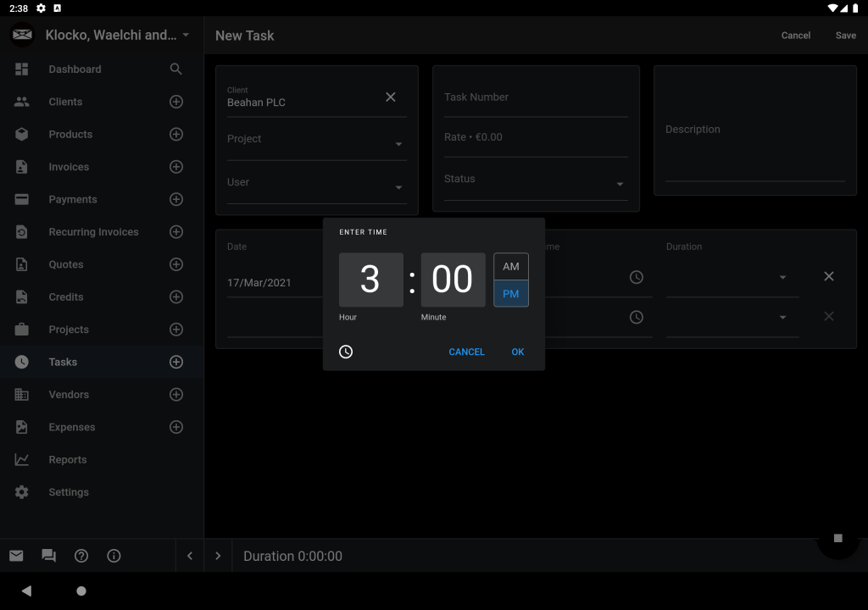Expand the Project dropdown
This screenshot has height=610, width=868.
tap(398, 144)
